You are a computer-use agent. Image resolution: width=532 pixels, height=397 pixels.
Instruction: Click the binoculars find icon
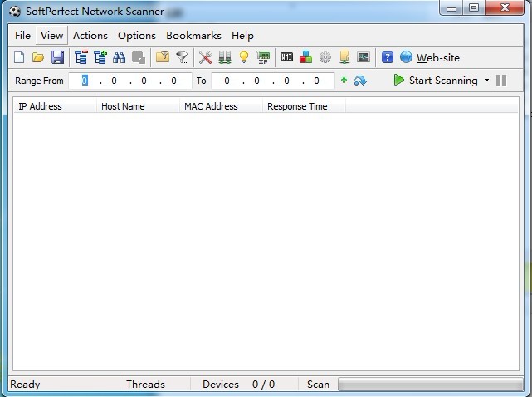[120, 57]
